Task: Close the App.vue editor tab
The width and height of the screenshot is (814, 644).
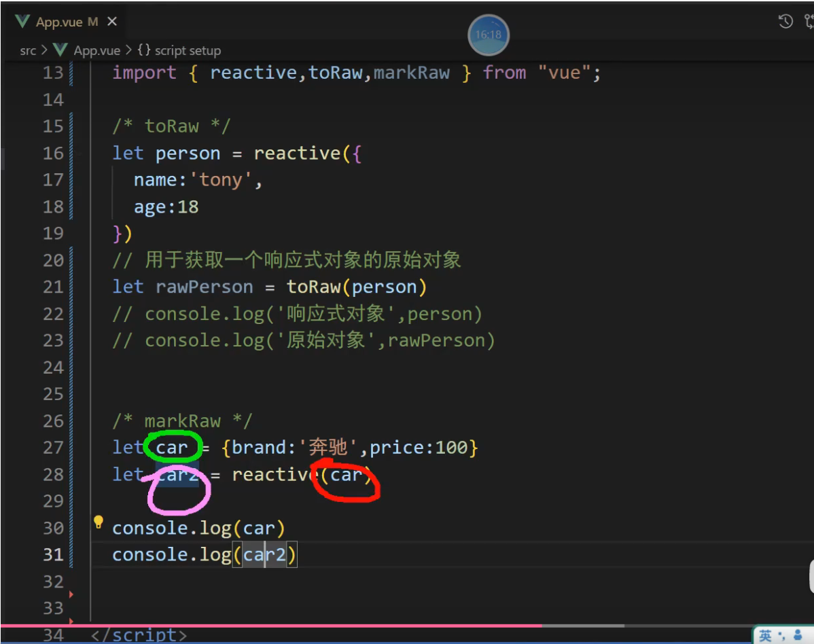Action: pos(111,22)
